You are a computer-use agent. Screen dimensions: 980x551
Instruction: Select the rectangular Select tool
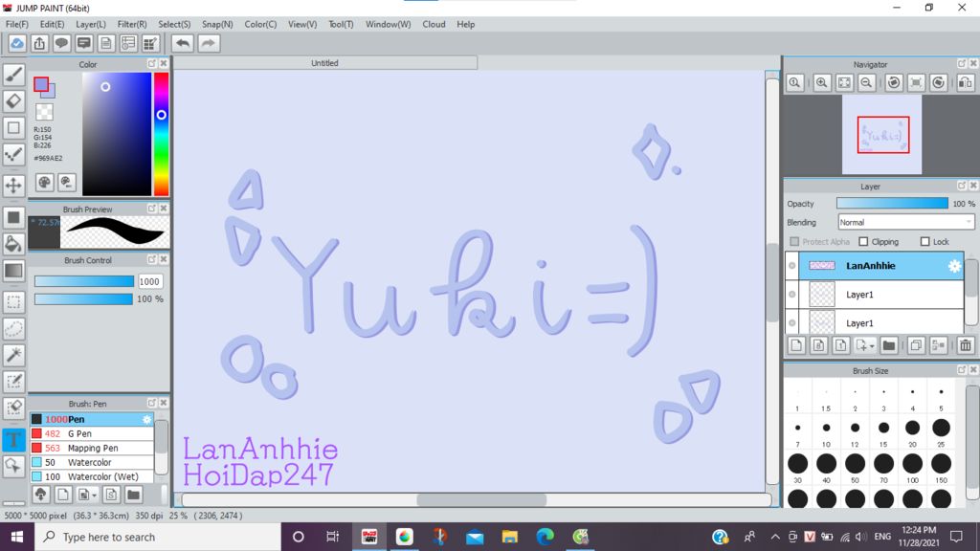point(13,302)
